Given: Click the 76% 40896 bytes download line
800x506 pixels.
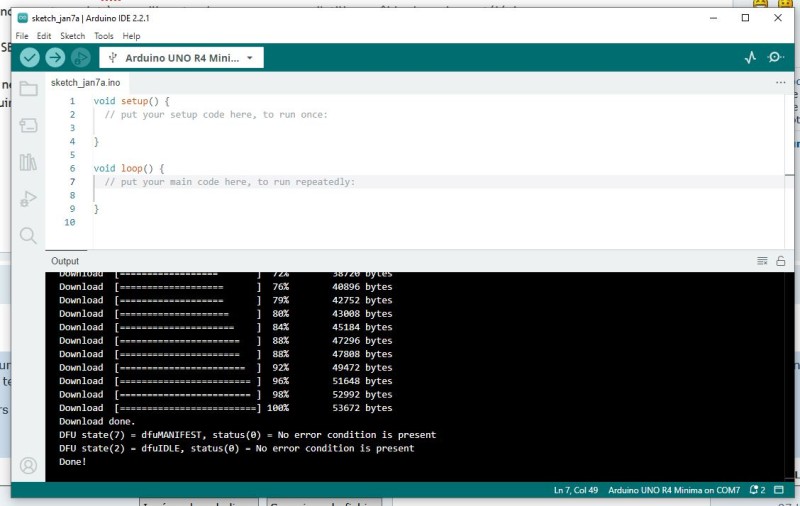Looking at the screenshot, I should (226, 287).
